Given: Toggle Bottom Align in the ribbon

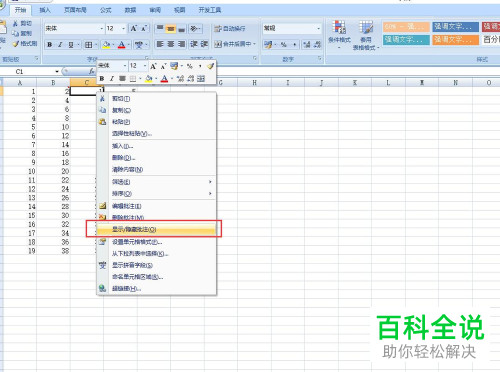Looking at the screenshot, I should [x=181, y=29].
